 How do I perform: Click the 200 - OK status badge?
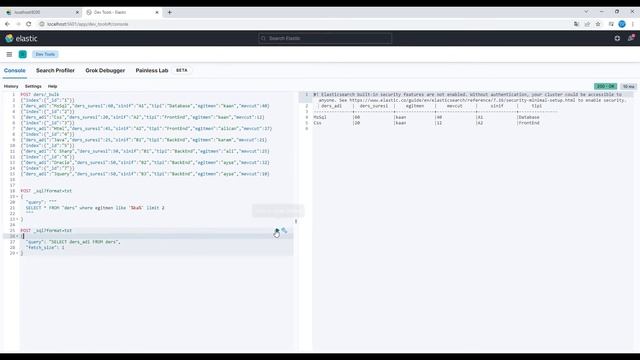pos(605,87)
